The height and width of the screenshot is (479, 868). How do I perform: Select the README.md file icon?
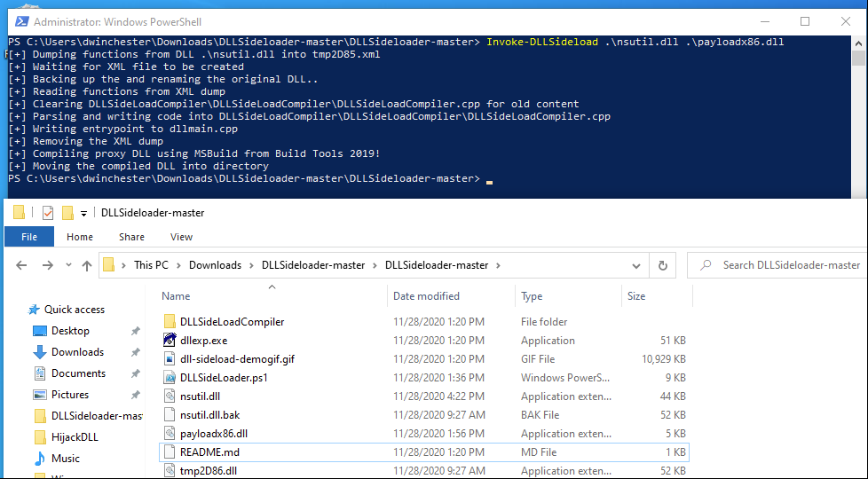[170, 452]
